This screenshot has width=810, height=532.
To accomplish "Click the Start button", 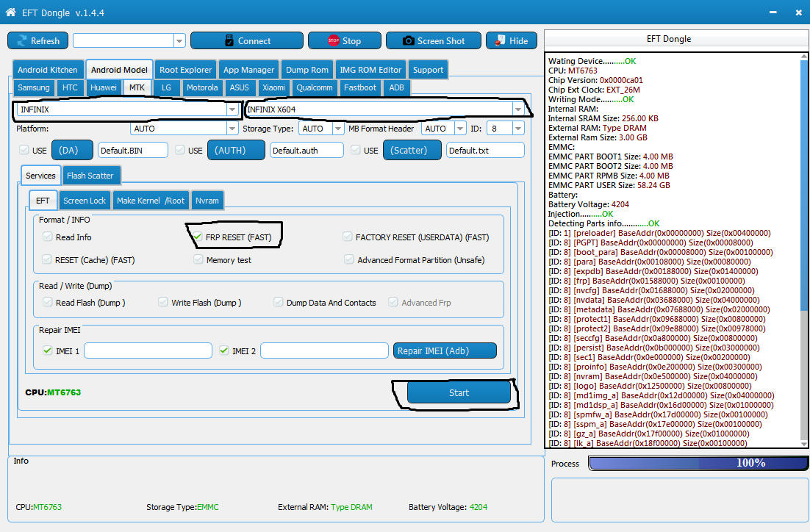I will point(459,392).
